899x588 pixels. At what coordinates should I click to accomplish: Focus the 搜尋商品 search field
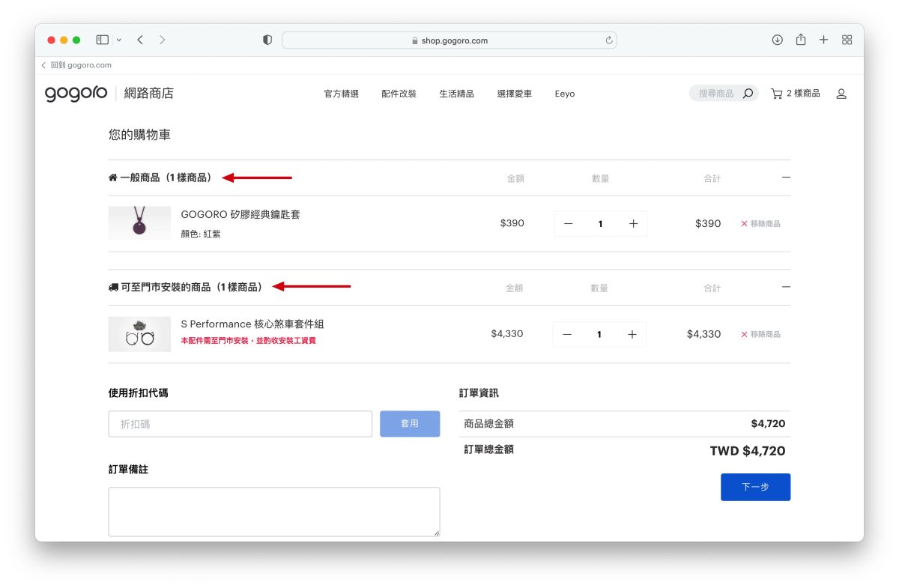(x=715, y=94)
